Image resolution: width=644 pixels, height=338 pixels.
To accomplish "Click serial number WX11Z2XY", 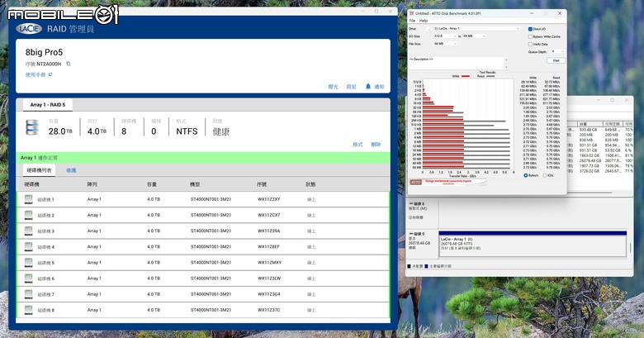I will coord(269,199).
